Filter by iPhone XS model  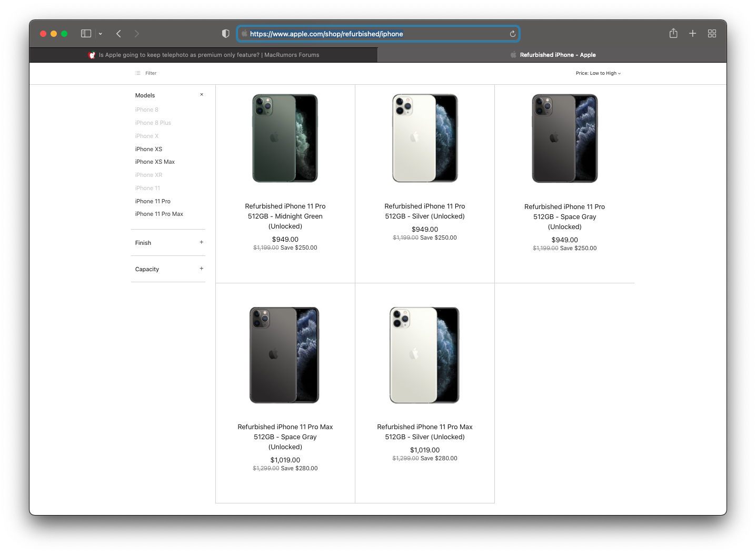pyautogui.click(x=148, y=149)
